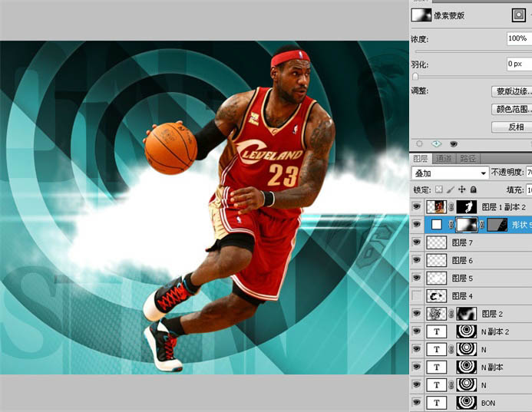Select the grey vector mask thumbnail of 形状 5
Screen dimensions: 532x412
point(497,225)
